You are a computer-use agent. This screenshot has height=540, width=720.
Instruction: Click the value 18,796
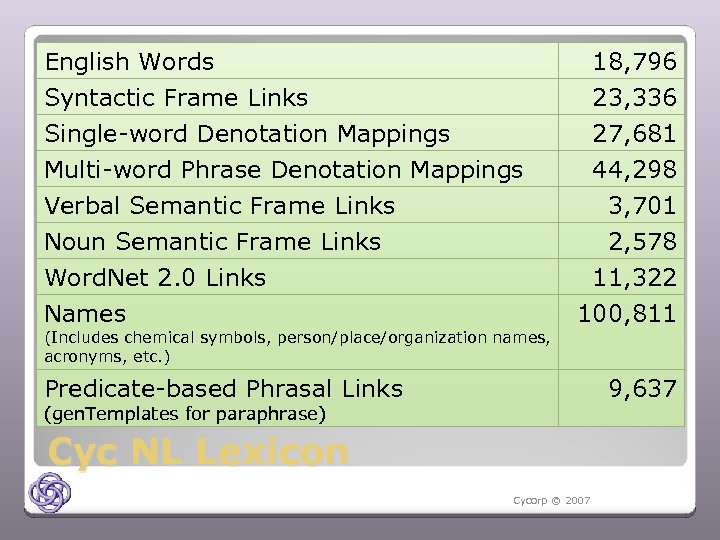pyautogui.click(x=635, y=62)
